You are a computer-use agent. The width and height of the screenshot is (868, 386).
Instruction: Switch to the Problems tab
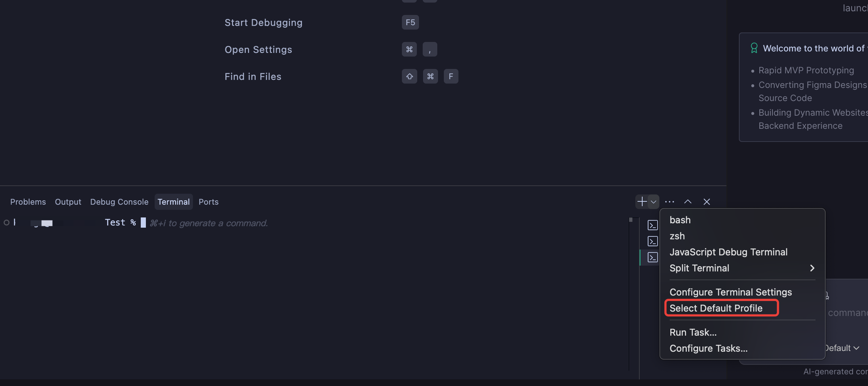[28, 202]
